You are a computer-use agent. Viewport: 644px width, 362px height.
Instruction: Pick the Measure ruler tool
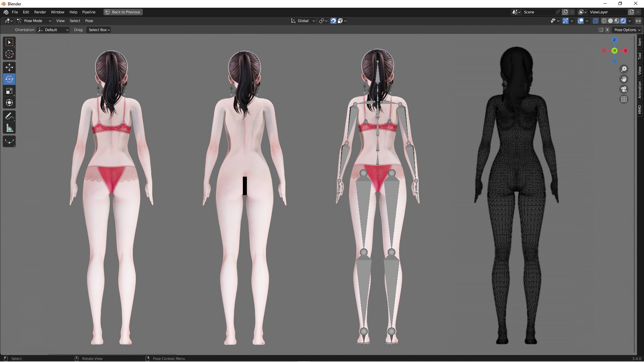pyautogui.click(x=9, y=128)
